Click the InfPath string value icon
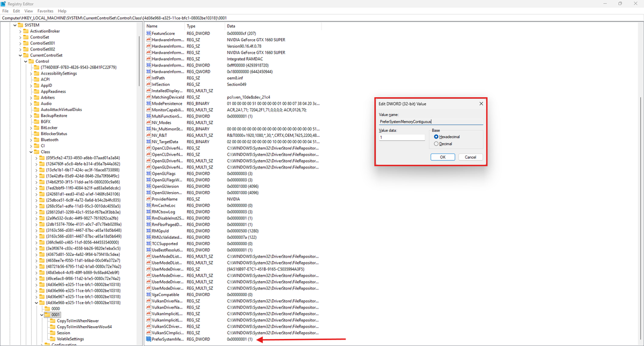Viewport: 644px width, 346px height. pyautogui.click(x=149, y=78)
